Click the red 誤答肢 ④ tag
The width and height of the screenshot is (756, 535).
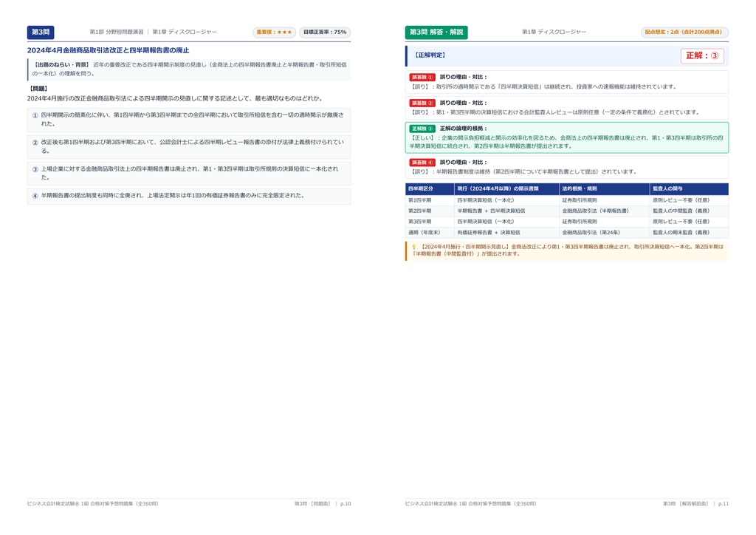[x=422, y=163]
